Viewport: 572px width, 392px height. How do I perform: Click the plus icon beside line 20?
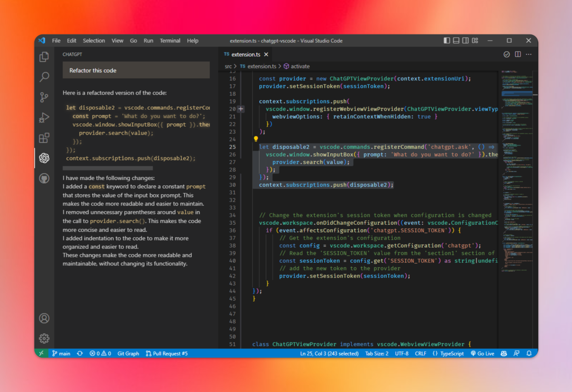241,109
